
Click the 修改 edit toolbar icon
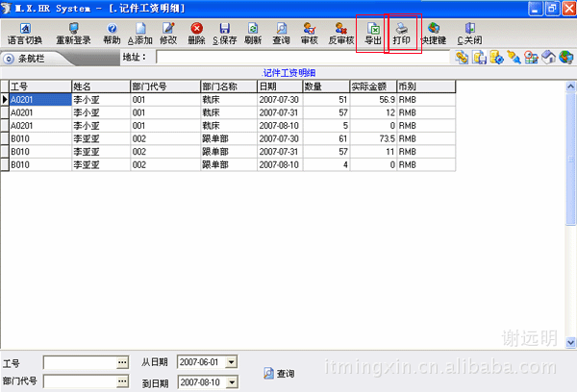168,34
